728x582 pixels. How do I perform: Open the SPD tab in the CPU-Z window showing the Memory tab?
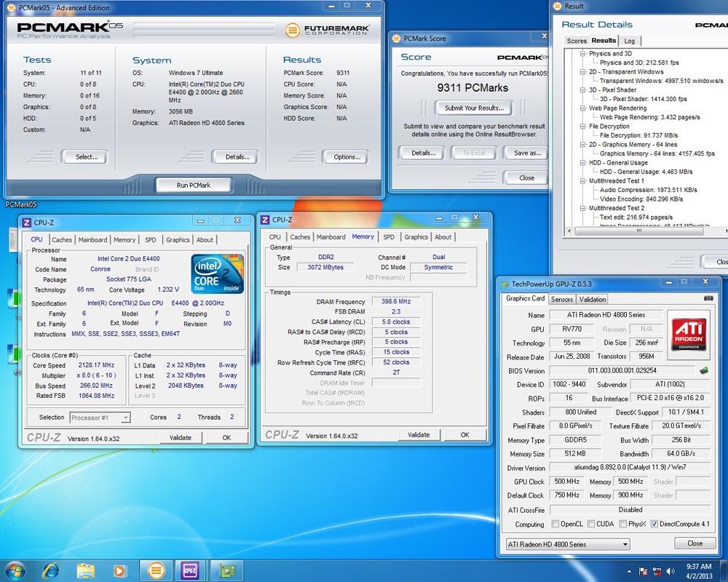(x=389, y=237)
